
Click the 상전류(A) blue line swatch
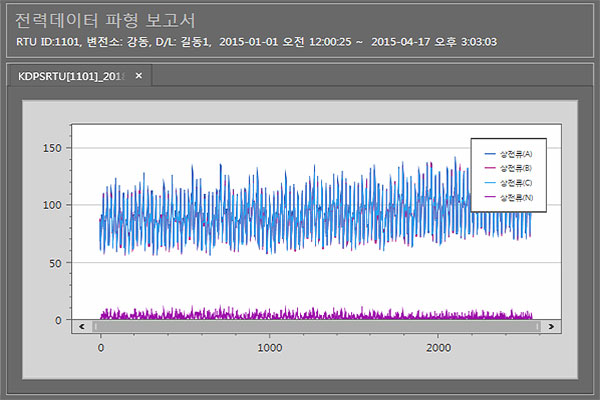(489, 154)
